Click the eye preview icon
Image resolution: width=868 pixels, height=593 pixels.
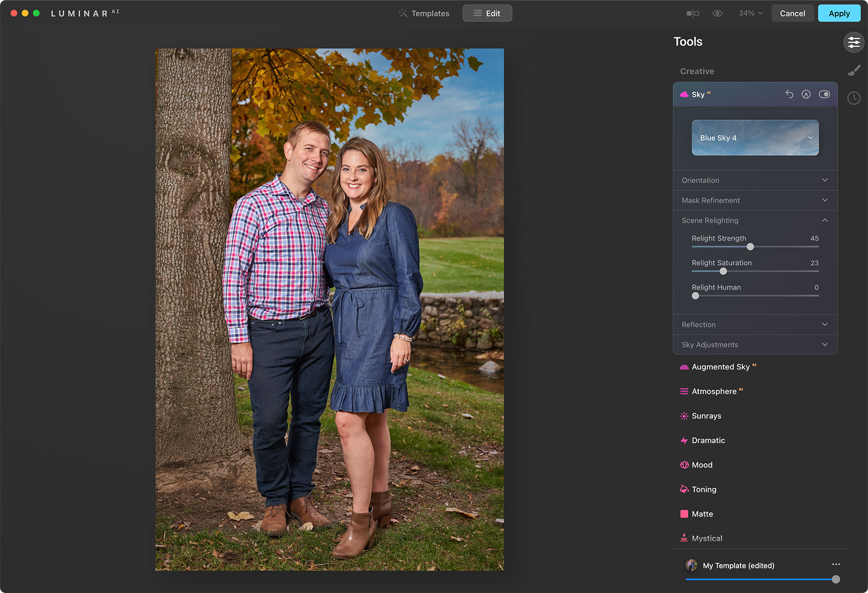point(717,14)
